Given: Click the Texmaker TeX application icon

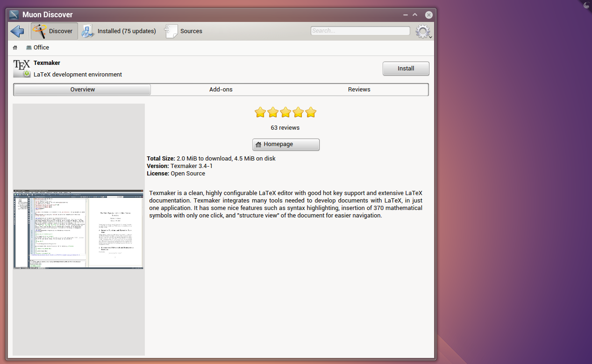Looking at the screenshot, I should pos(22,68).
